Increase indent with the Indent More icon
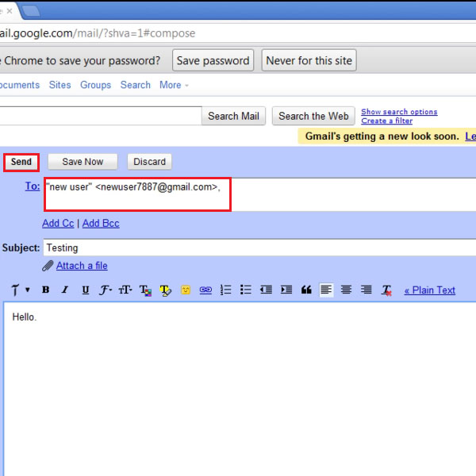Image resolution: width=476 pixels, height=476 pixels. (x=286, y=290)
